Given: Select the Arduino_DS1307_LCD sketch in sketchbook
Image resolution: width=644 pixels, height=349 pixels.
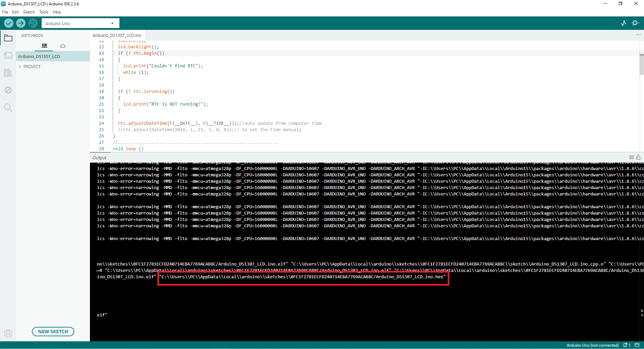Looking at the screenshot, I should tap(53, 56).
